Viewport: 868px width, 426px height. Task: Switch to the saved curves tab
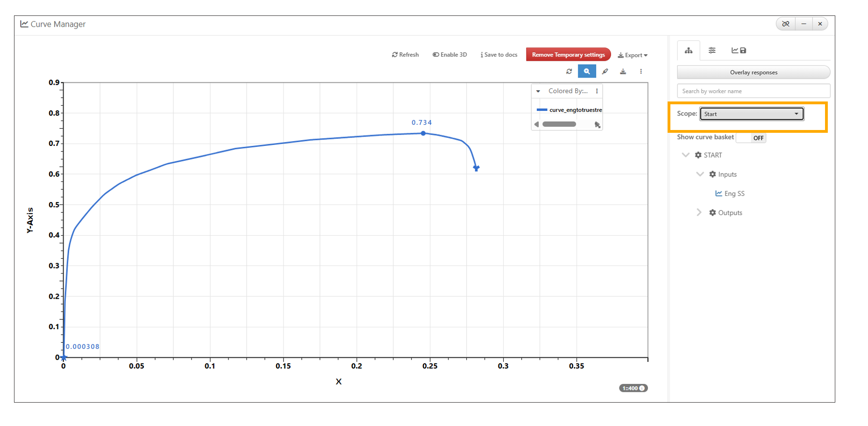click(739, 51)
